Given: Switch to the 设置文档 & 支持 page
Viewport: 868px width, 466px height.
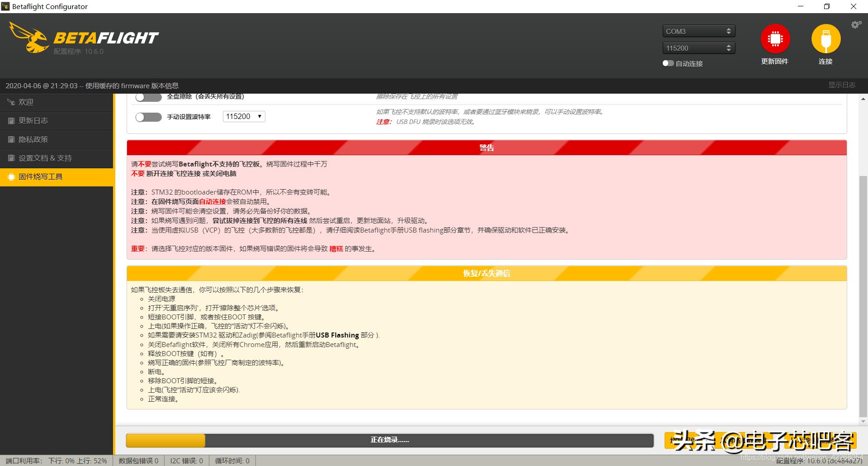Looking at the screenshot, I should point(45,158).
